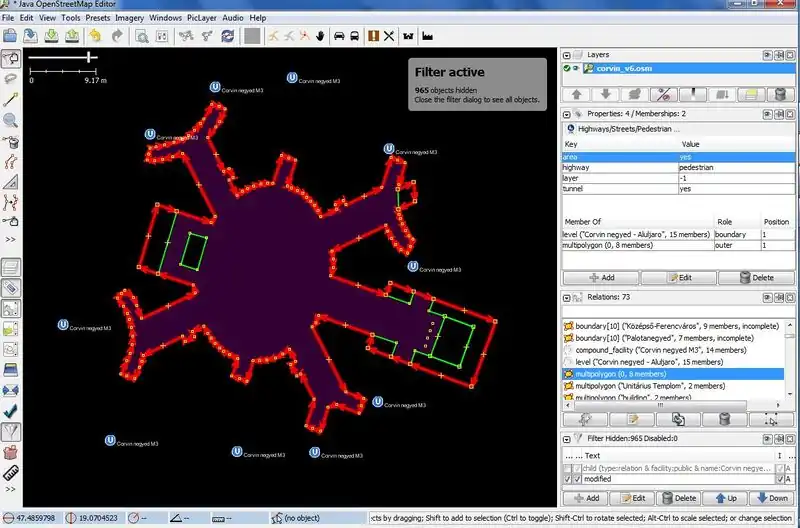
Task: Click the move layer up arrow button
Action: coord(577,94)
